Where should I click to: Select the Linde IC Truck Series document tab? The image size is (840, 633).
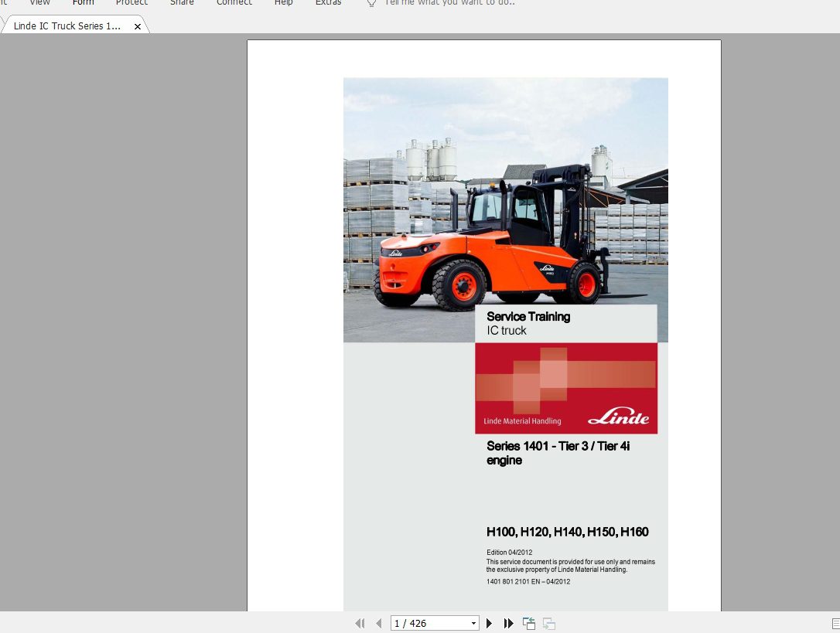(67, 26)
